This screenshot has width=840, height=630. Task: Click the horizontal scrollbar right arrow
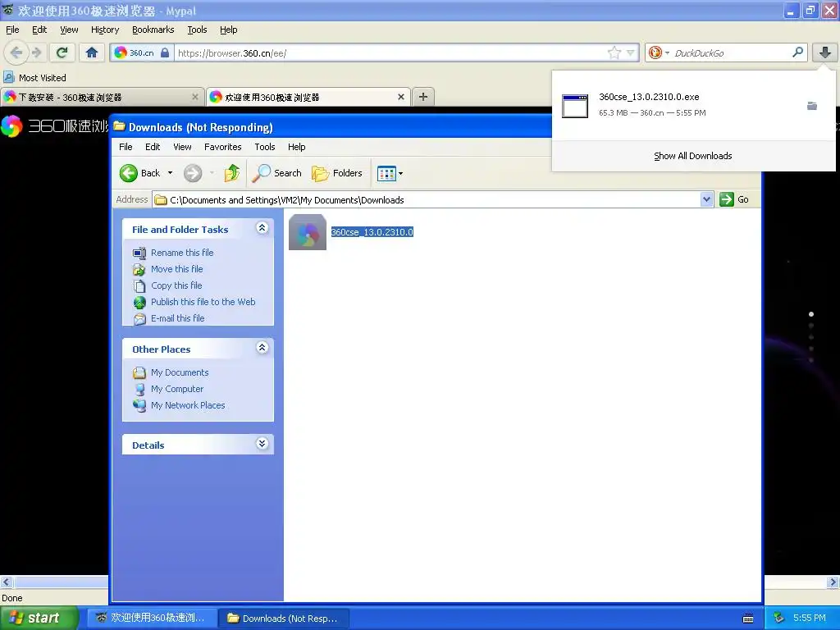(833, 582)
